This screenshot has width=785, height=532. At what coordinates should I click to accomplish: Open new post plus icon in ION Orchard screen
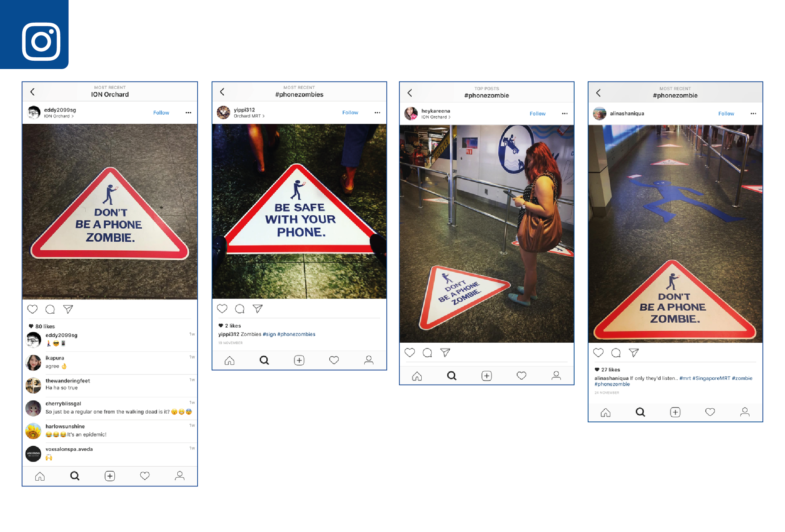pyautogui.click(x=110, y=476)
